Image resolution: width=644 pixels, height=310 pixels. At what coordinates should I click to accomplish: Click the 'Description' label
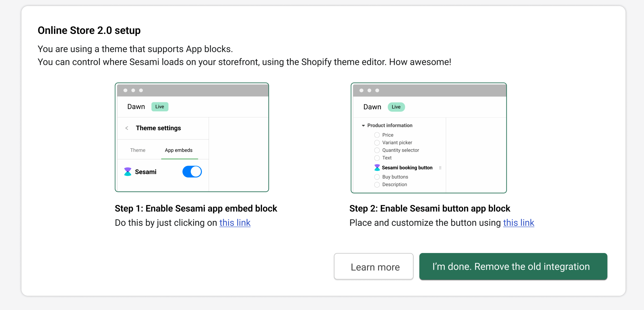[x=394, y=185]
